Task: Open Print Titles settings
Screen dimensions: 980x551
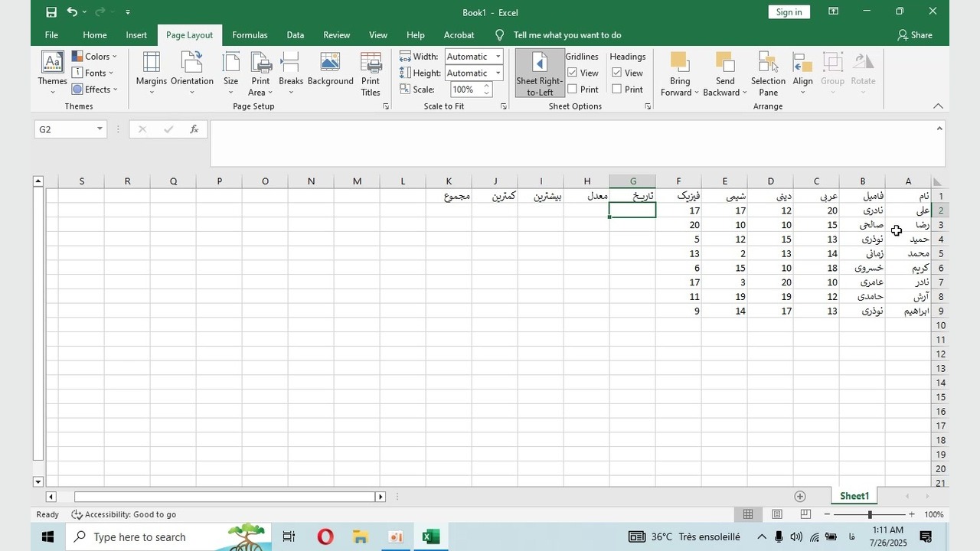Action: [371, 73]
